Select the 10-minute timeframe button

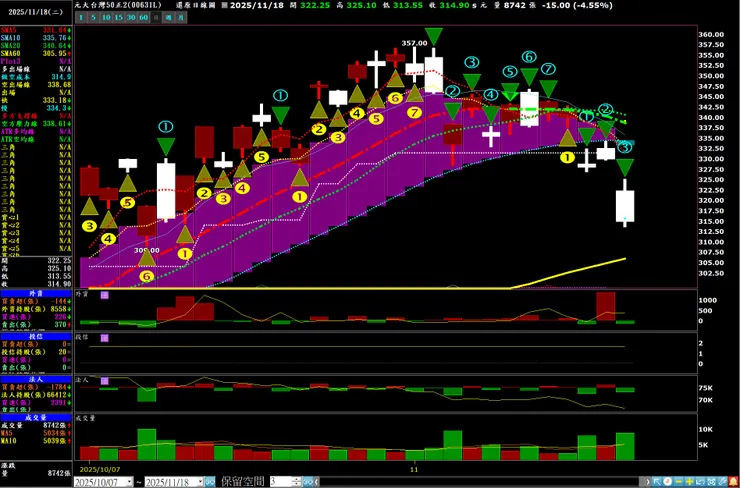click(106, 17)
